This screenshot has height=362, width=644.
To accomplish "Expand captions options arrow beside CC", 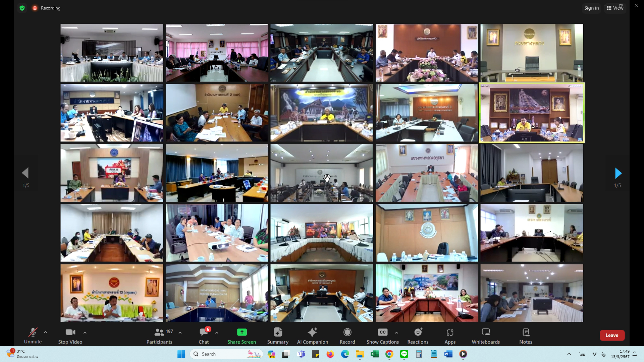I will [396, 333].
